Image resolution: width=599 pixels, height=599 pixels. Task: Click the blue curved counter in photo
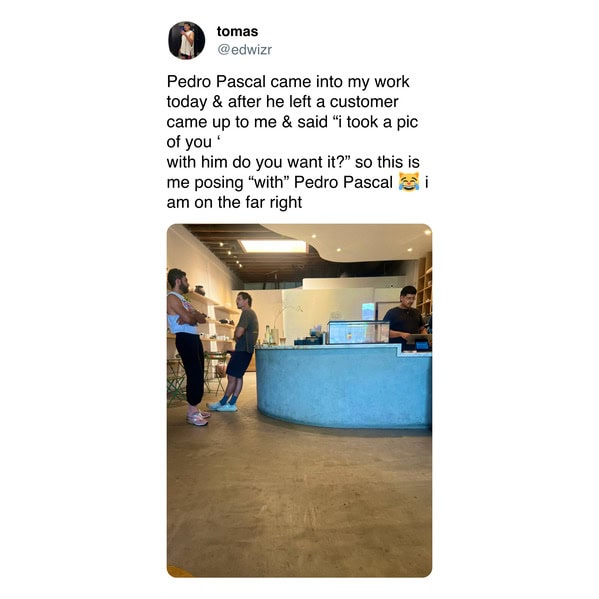pyautogui.click(x=344, y=386)
